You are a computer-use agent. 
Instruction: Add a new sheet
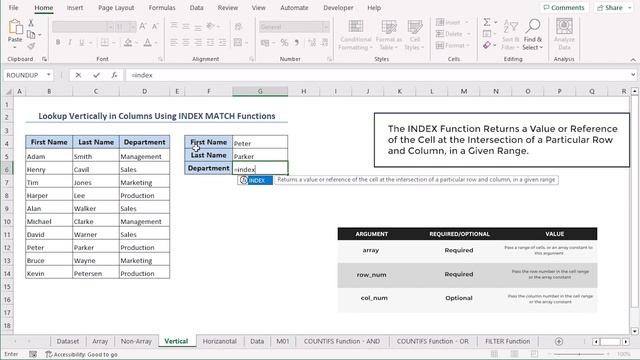click(x=559, y=341)
